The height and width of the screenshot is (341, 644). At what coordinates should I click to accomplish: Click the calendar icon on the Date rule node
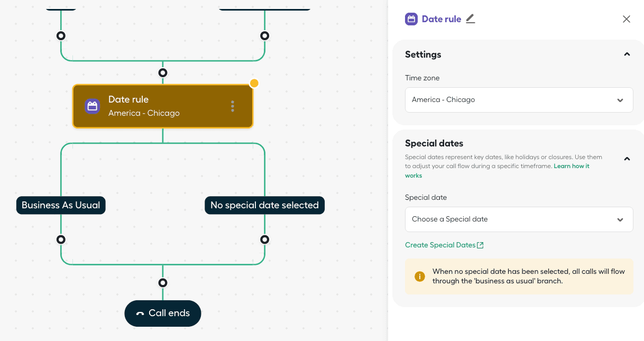pyautogui.click(x=93, y=106)
